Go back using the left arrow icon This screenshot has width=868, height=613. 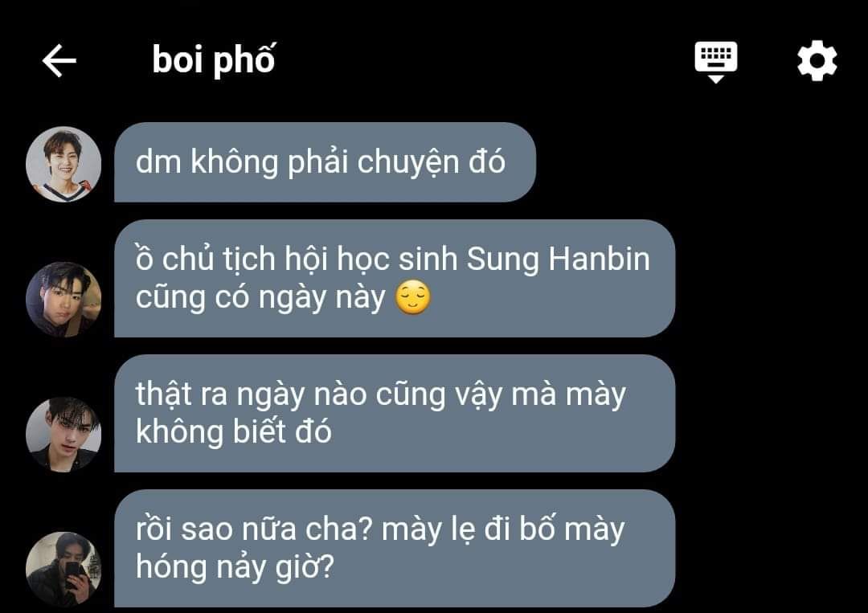[x=59, y=61]
